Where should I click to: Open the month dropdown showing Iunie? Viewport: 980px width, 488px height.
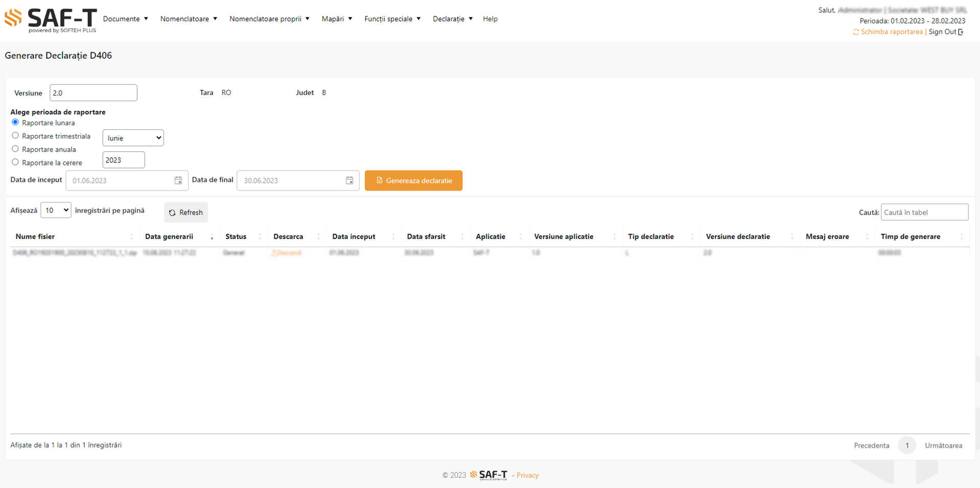coord(133,138)
